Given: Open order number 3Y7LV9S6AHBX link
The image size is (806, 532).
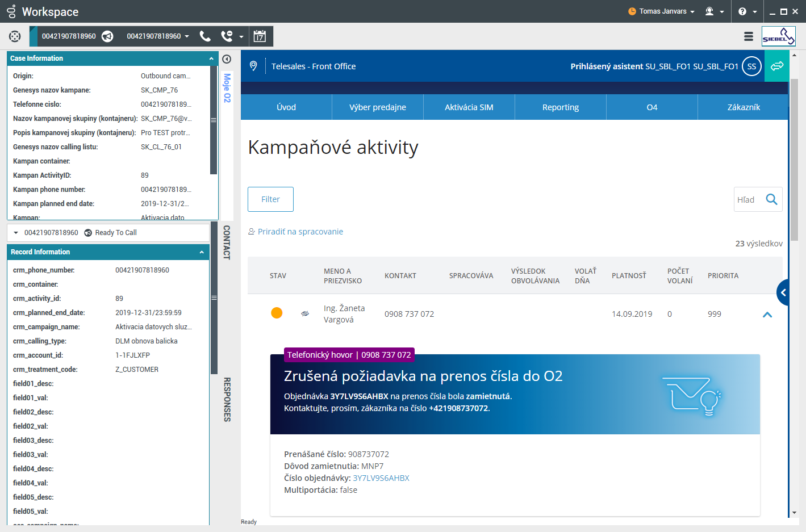Looking at the screenshot, I should point(381,478).
